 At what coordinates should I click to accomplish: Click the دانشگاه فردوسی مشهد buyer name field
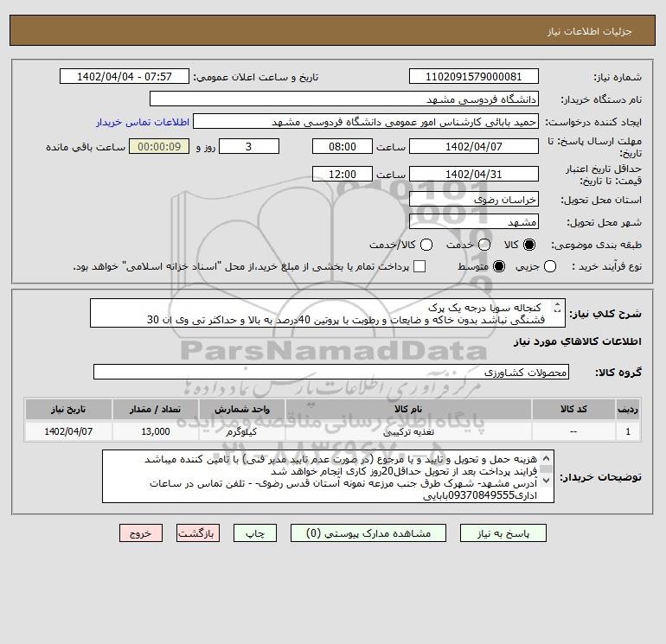pyautogui.click(x=344, y=99)
